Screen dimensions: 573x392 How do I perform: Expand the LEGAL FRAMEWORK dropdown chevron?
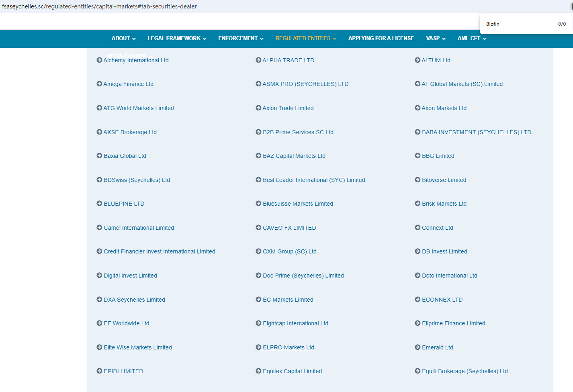(x=205, y=39)
